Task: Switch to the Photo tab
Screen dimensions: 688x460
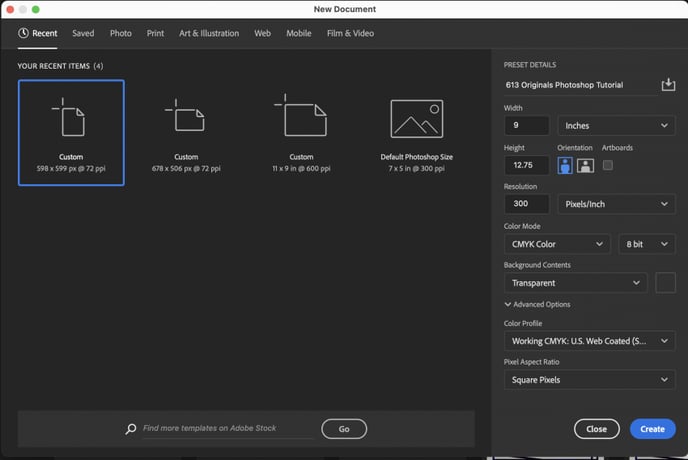Action: [x=121, y=33]
